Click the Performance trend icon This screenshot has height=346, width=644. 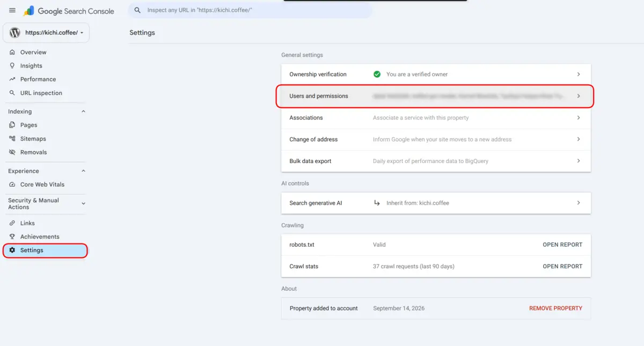[x=12, y=79]
